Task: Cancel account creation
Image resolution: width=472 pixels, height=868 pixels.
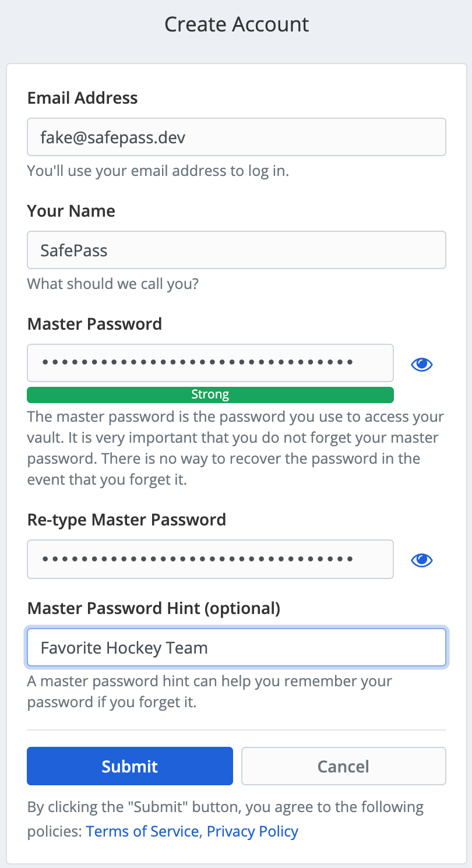Action: click(343, 766)
